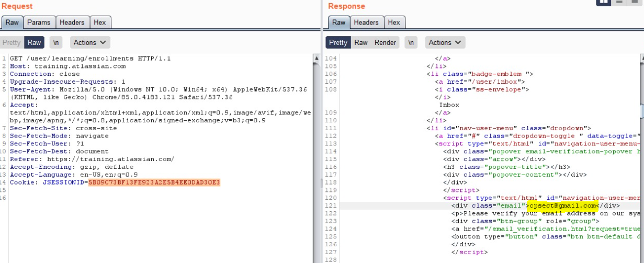This screenshot has width=644, height=263.
Task: Click the Response panel vertical scrollbar
Action: [x=641, y=110]
